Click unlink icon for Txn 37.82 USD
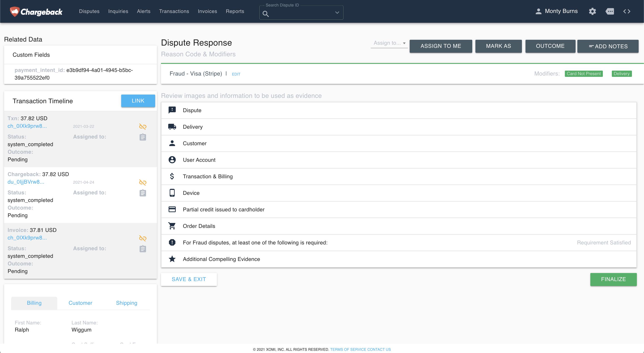 click(x=143, y=126)
